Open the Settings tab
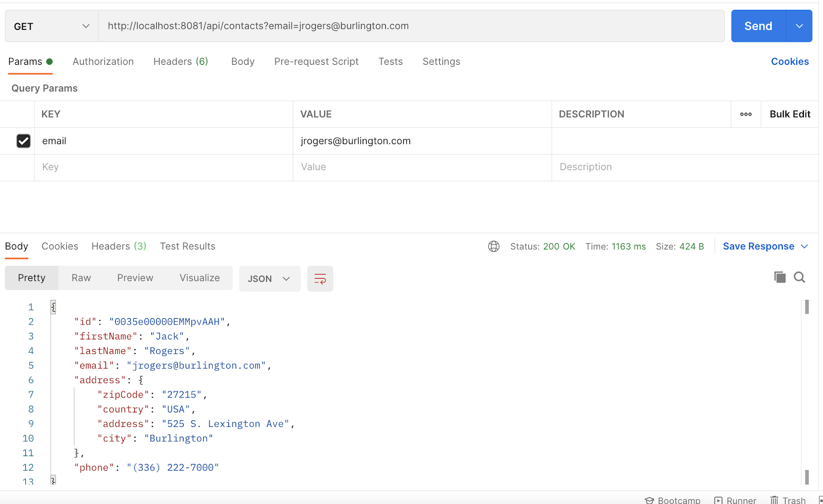 tap(441, 62)
